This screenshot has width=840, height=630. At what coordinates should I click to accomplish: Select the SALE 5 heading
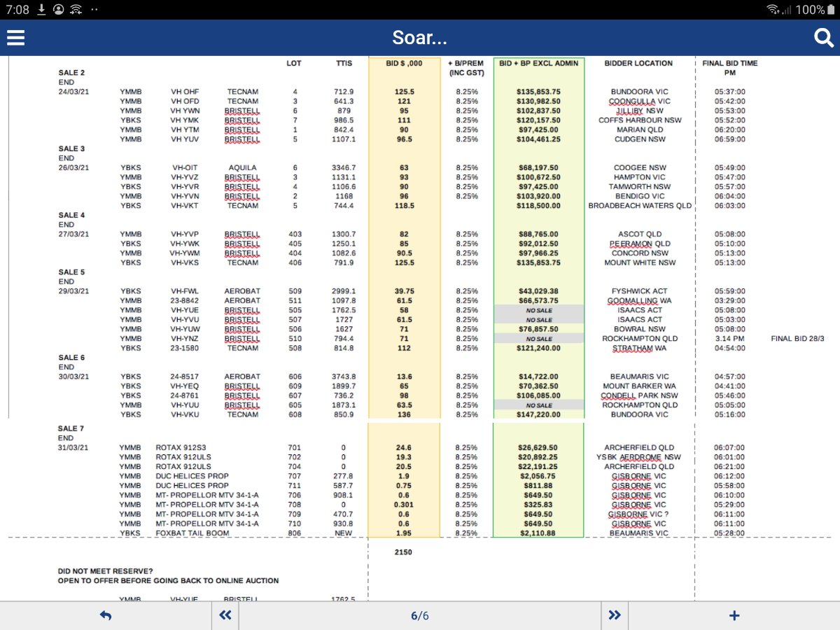71,272
